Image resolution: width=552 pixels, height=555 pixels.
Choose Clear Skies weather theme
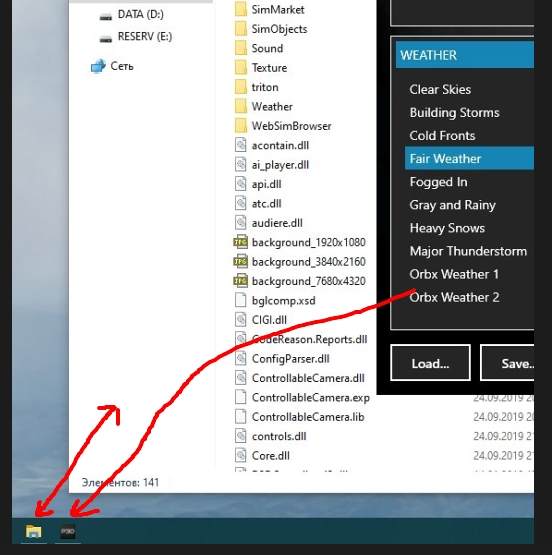[x=440, y=90]
